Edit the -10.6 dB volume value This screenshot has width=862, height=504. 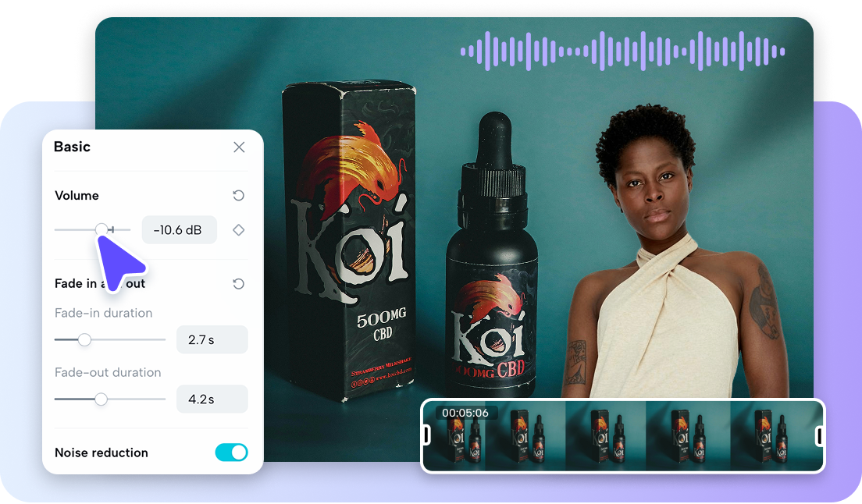coord(180,229)
